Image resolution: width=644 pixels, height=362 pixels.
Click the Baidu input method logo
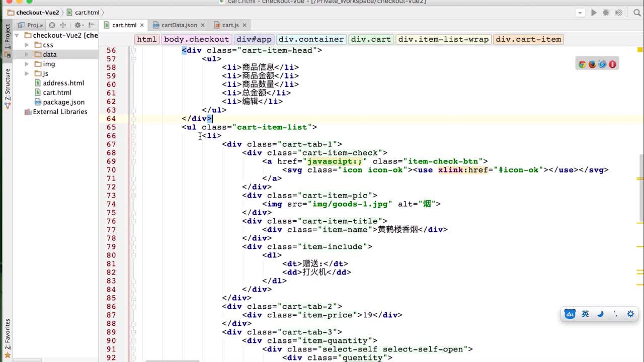570,314
